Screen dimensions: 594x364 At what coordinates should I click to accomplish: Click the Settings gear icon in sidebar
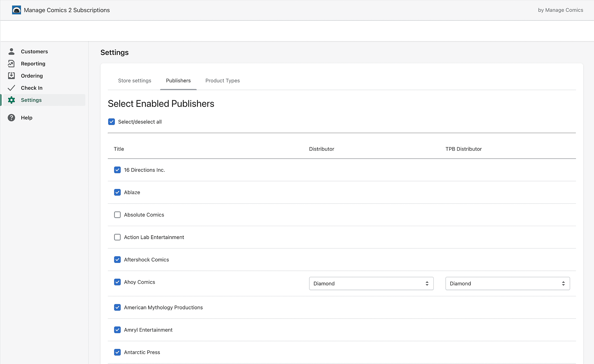click(x=11, y=100)
